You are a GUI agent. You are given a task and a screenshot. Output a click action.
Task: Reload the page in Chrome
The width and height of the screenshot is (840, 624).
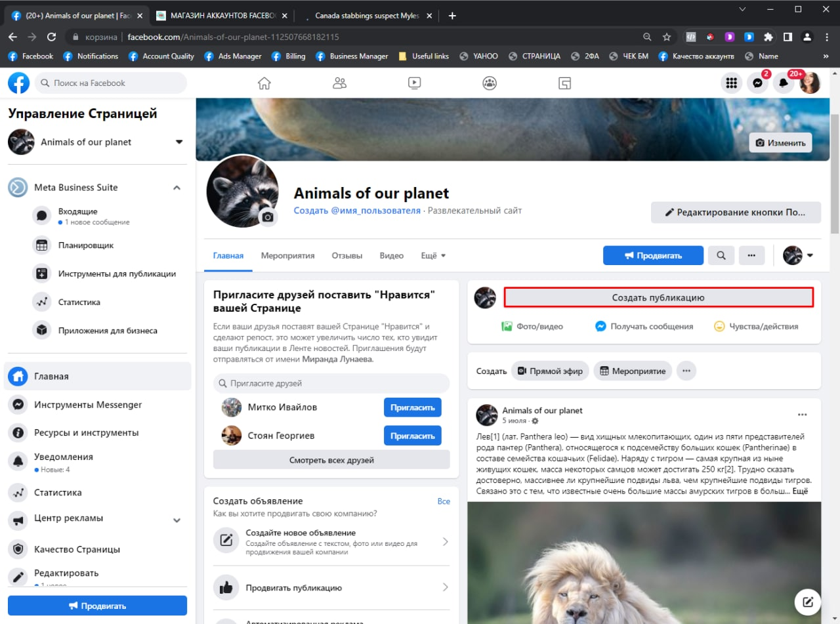tap(51, 37)
